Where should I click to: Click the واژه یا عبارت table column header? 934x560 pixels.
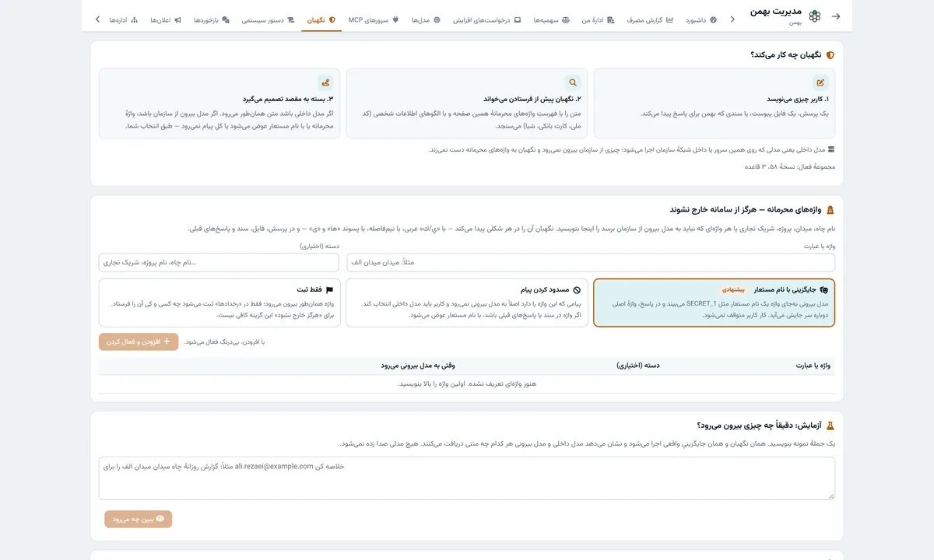click(813, 365)
